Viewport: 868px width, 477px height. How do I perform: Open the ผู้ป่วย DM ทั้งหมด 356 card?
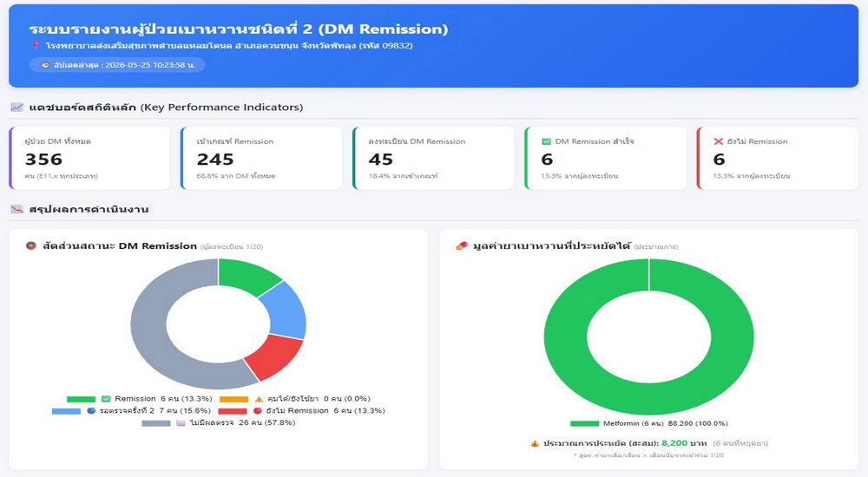tap(89, 158)
